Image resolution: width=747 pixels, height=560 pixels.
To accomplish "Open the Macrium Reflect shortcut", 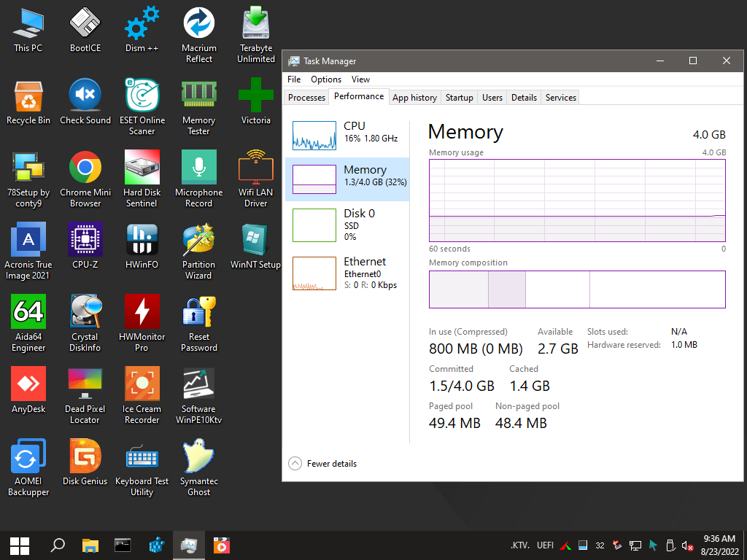I will [198, 23].
